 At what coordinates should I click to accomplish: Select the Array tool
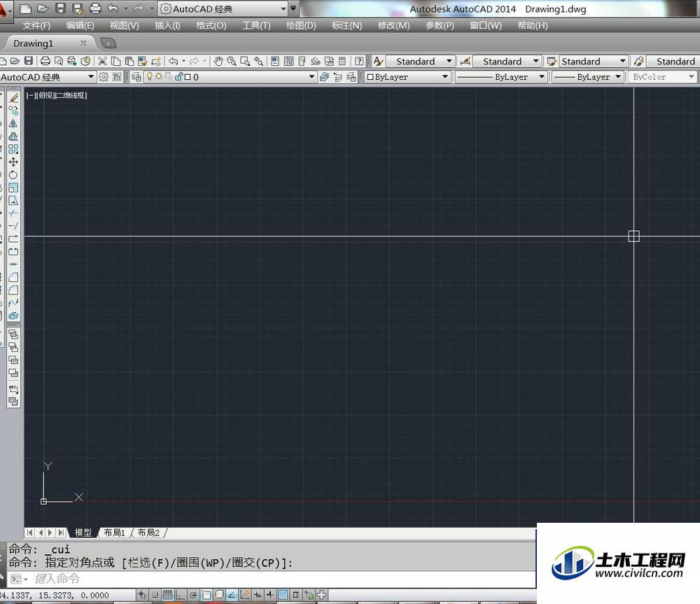pos(13,149)
